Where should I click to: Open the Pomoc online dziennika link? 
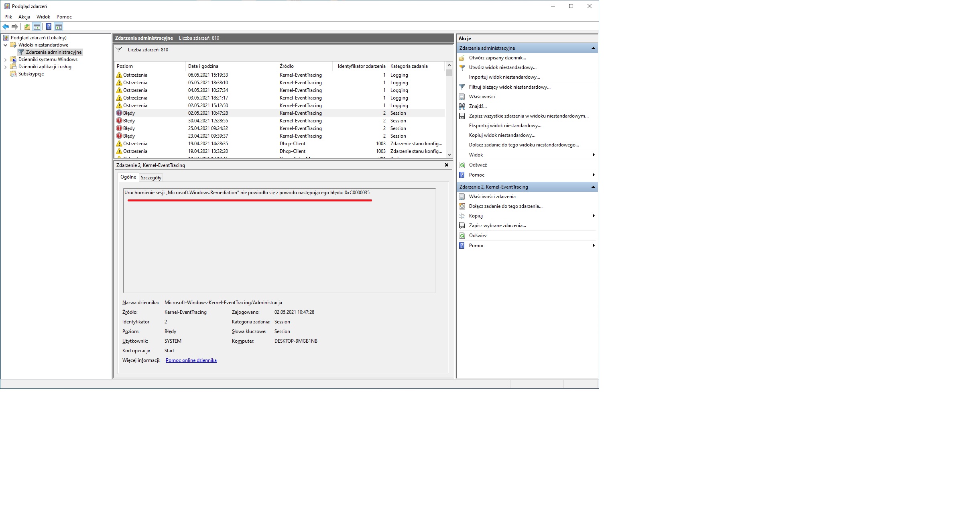tap(191, 360)
